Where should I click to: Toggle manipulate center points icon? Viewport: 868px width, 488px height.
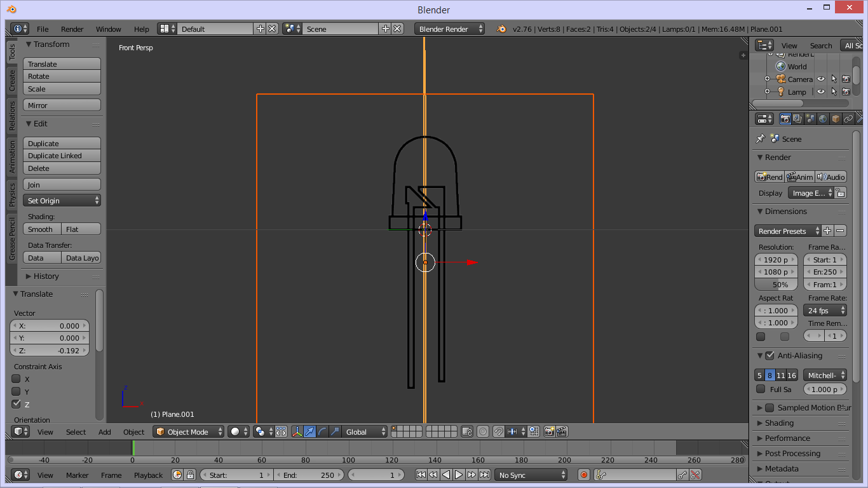[x=280, y=431]
